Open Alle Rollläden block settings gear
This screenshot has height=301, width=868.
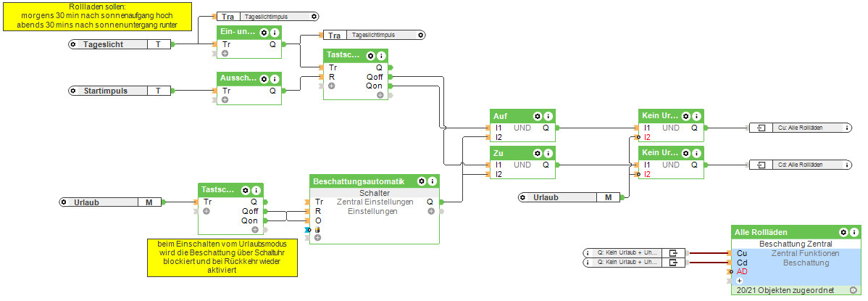[x=843, y=232]
